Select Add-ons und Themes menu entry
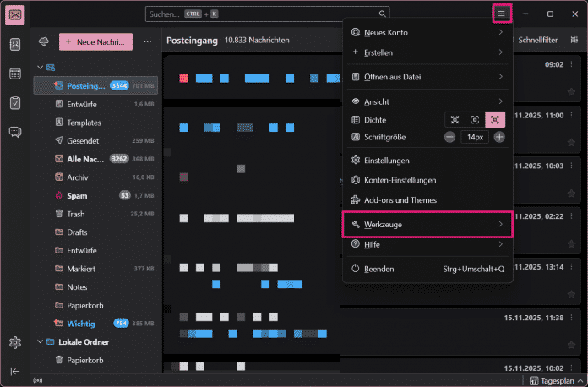 (400, 200)
